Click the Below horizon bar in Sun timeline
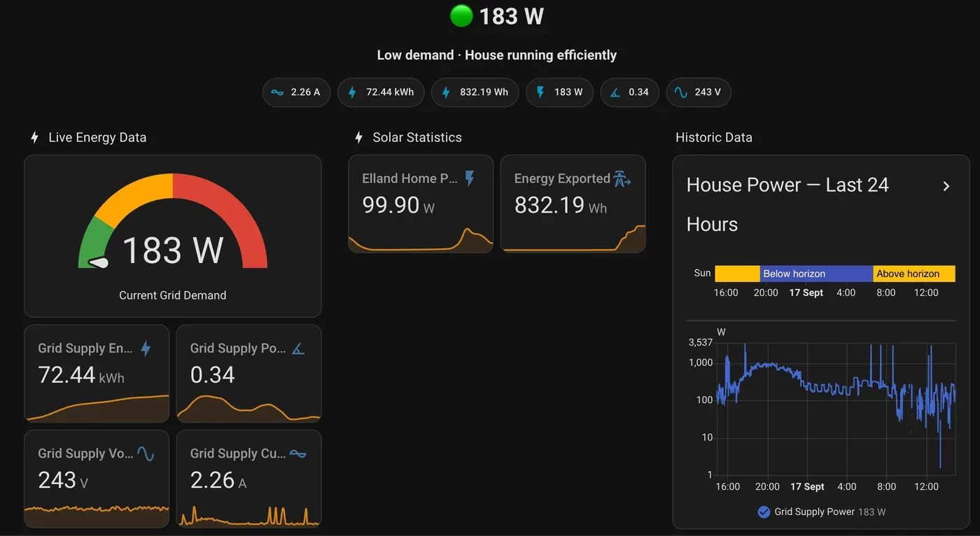 816,274
